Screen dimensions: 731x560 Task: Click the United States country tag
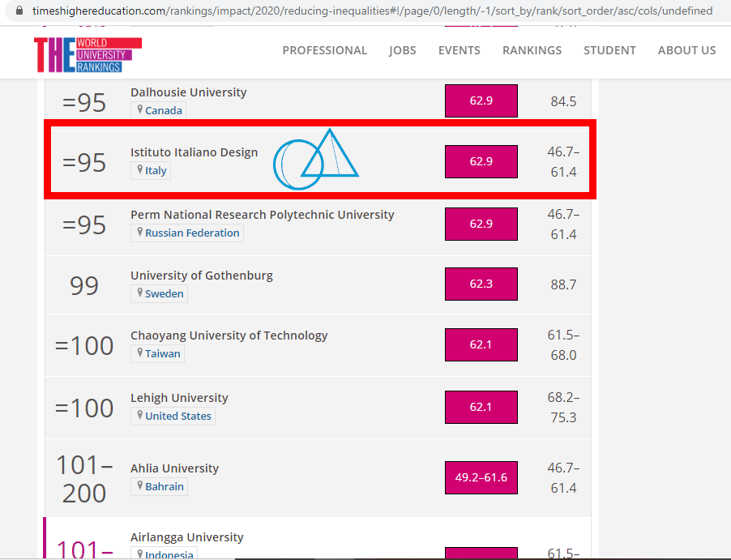tap(177, 416)
